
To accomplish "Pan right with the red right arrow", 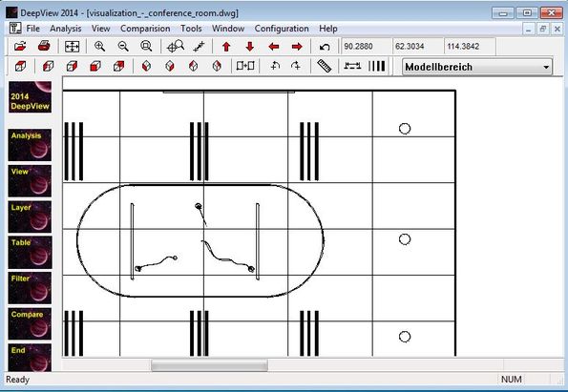I will (x=297, y=47).
